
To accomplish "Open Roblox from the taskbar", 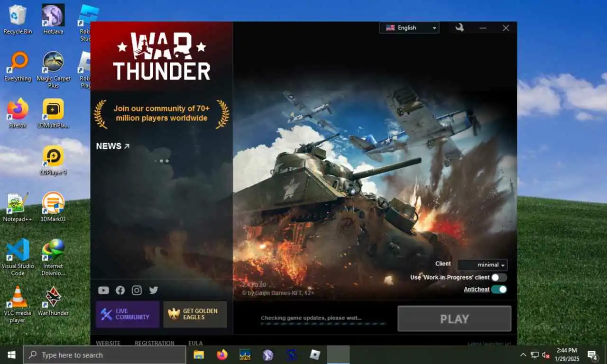I will coord(315,355).
